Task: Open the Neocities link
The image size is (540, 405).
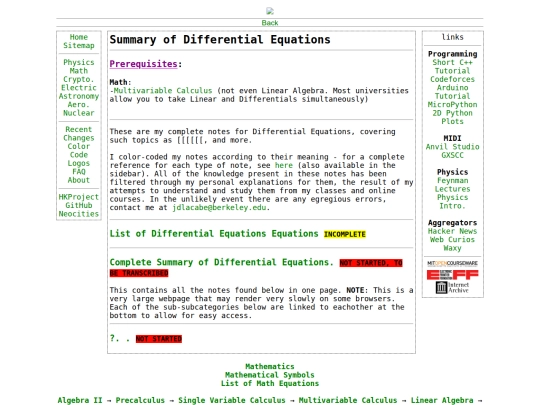Action: pyautogui.click(x=79, y=214)
